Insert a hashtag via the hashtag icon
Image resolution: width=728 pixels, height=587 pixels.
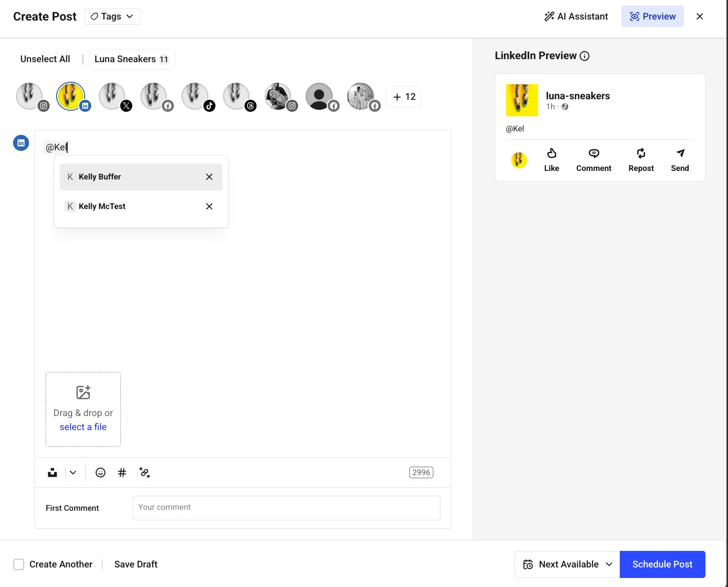122,472
